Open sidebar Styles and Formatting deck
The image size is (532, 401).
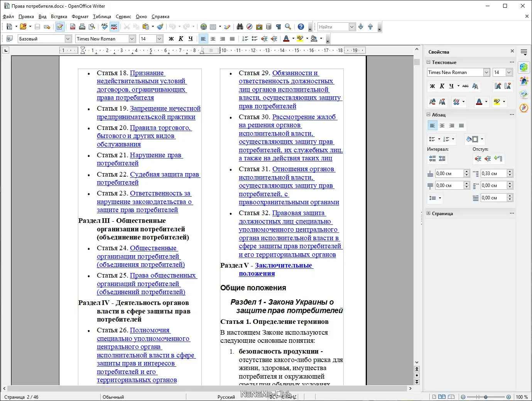coord(524,81)
